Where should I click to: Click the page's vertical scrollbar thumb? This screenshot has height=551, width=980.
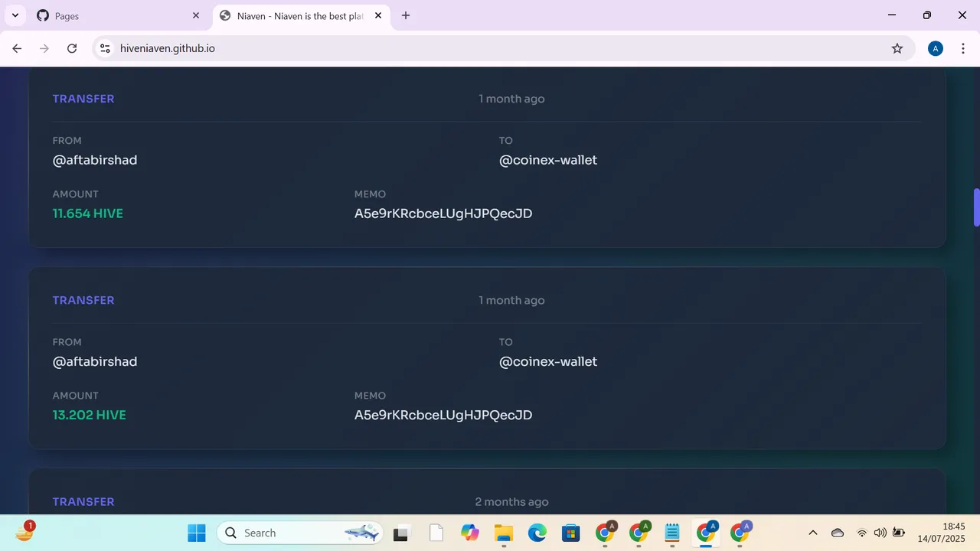[976, 207]
